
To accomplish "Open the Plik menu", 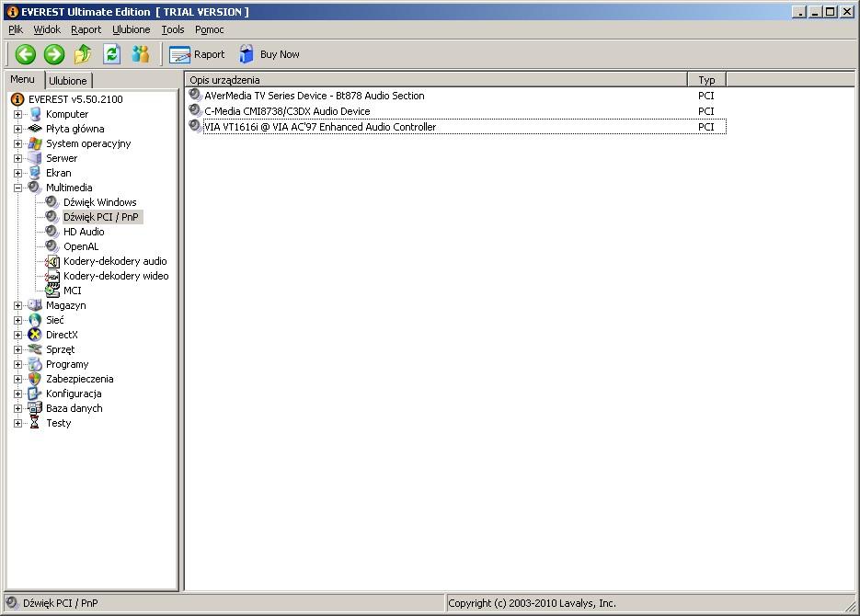I will click(16, 29).
